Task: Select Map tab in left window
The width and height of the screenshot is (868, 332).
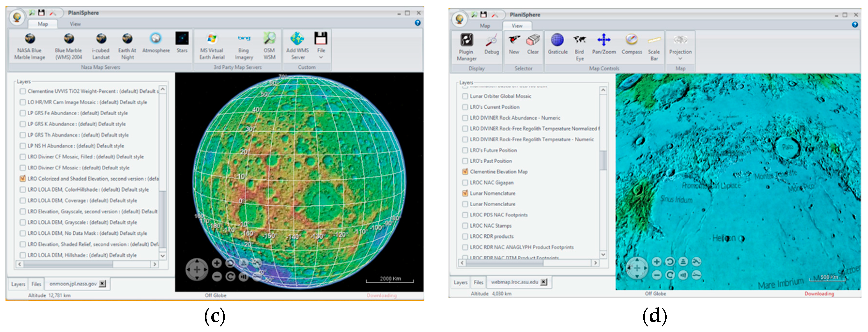Action: click(43, 24)
